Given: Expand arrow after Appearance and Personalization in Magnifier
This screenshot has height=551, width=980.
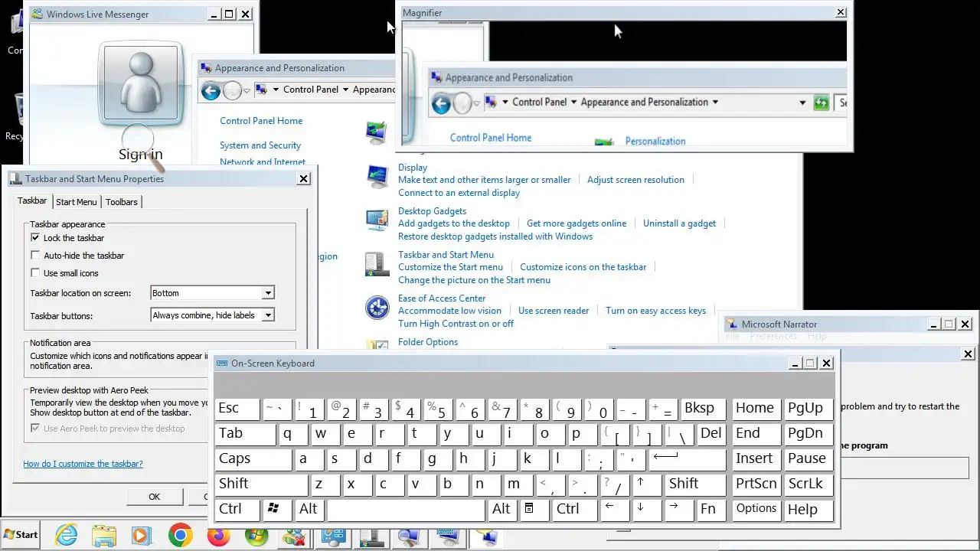Looking at the screenshot, I should pyautogui.click(x=715, y=102).
